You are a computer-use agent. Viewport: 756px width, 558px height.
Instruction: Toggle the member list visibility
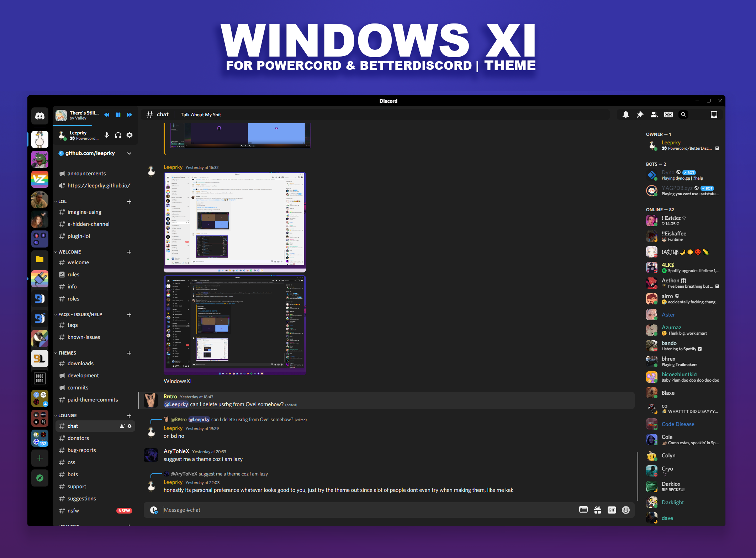654,115
